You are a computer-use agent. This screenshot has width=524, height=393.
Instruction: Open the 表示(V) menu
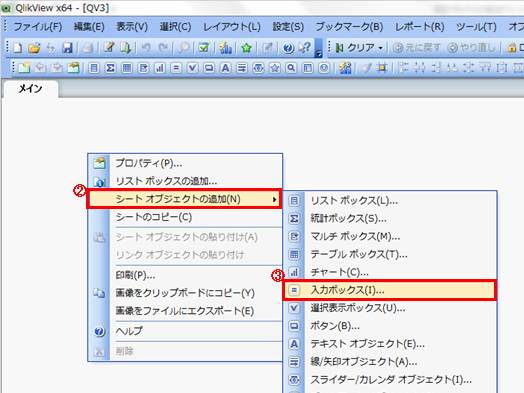[x=132, y=27]
